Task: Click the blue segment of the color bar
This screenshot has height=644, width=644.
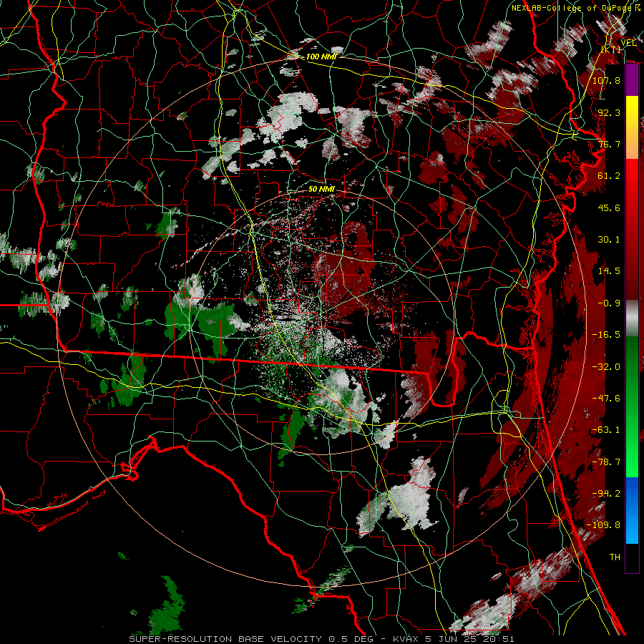Action: click(632, 510)
